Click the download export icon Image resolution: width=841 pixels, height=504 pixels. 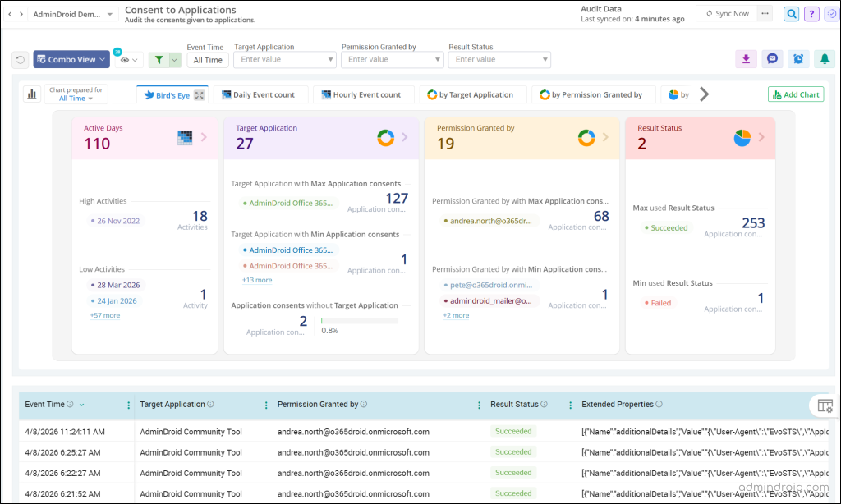(x=746, y=59)
